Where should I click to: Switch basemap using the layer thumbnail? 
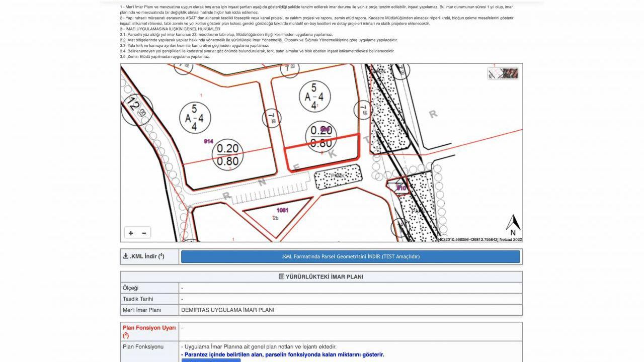[503, 73]
